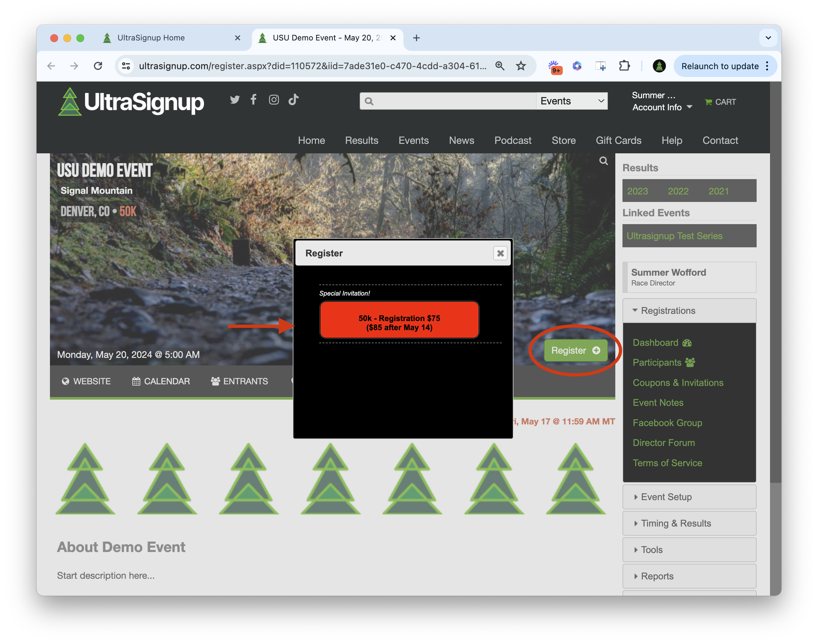Open Coupons & Invitations link

(x=678, y=383)
